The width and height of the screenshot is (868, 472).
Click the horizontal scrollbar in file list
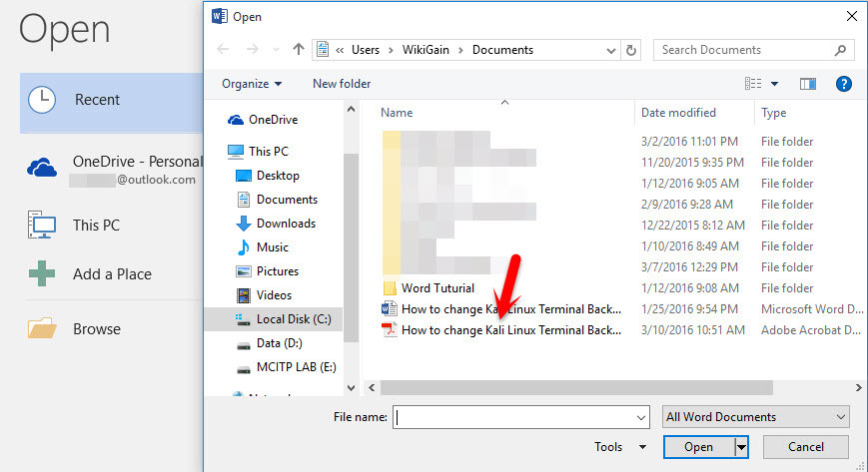tap(576, 388)
